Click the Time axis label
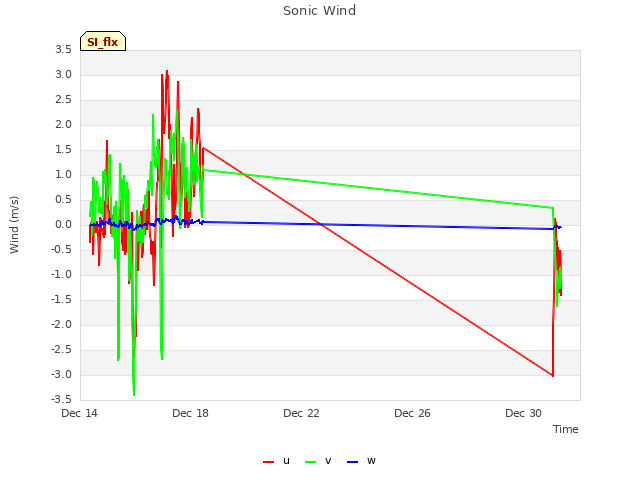Image resolution: width=640 pixels, height=480 pixels. pos(566,429)
